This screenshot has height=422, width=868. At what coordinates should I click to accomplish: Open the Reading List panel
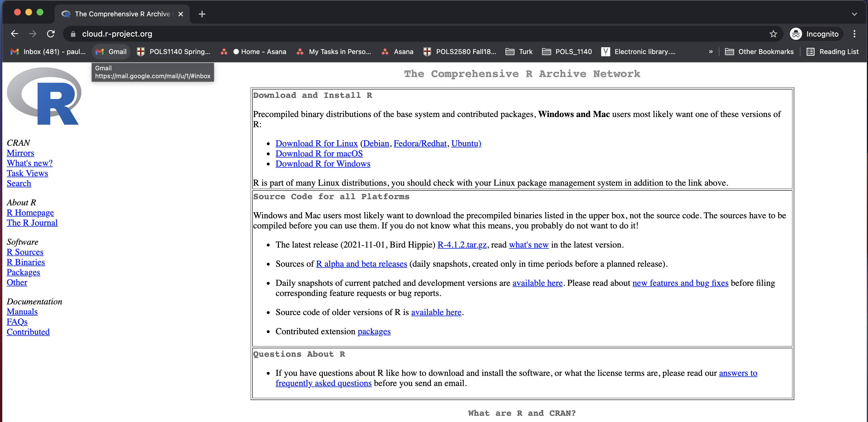click(833, 51)
